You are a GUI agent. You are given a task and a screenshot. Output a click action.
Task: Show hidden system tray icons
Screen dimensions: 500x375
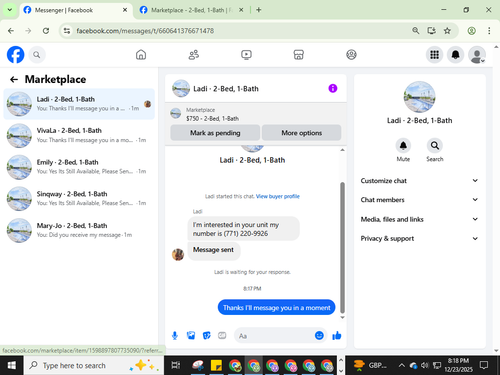(x=402, y=365)
